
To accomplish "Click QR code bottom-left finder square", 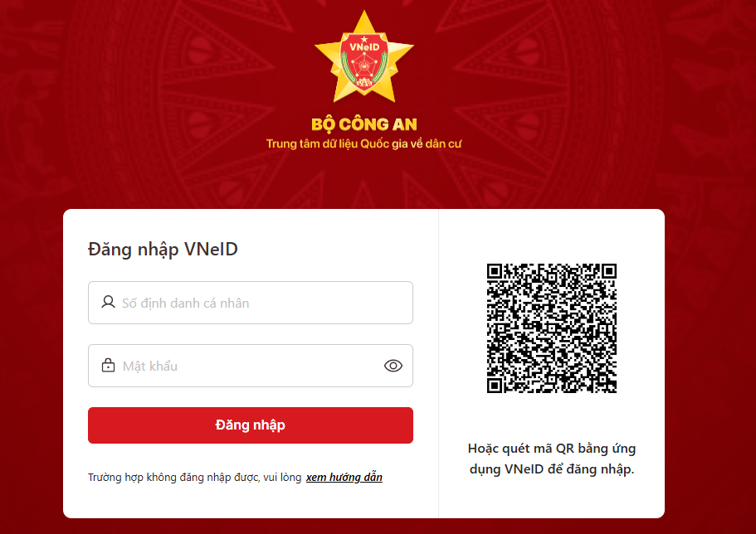I will [x=495, y=386].
